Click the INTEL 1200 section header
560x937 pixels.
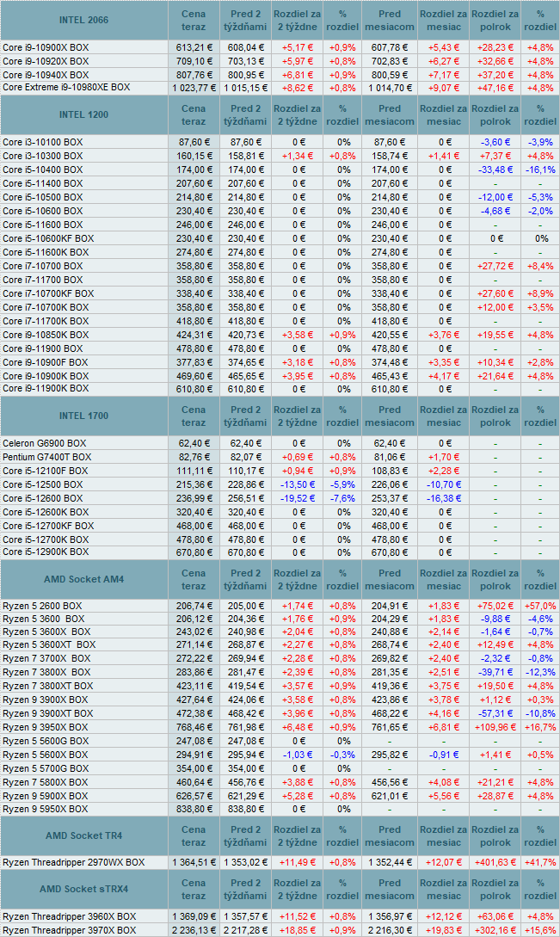click(83, 114)
